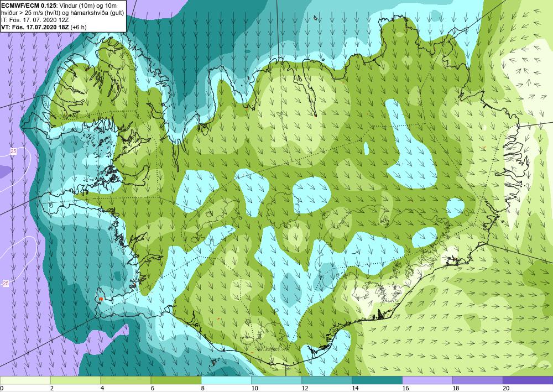Click the legend scale label "2"
The height and width of the screenshot is (392, 553).
[52, 389]
